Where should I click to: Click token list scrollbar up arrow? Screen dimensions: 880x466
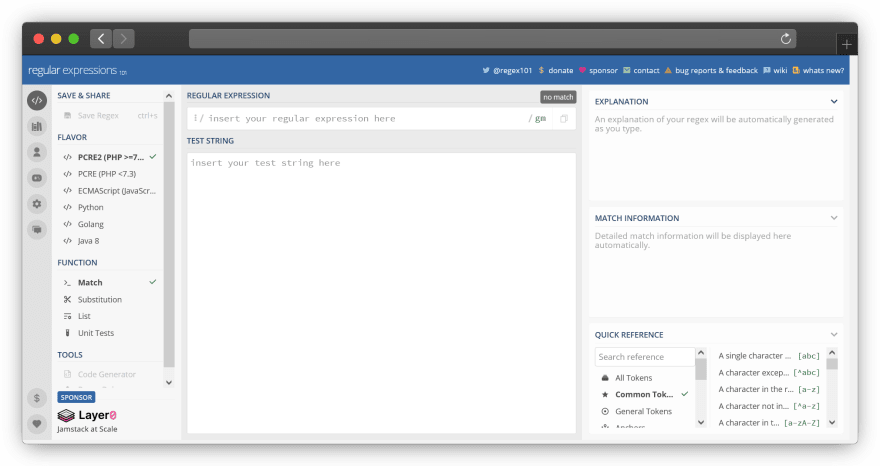click(x=832, y=353)
